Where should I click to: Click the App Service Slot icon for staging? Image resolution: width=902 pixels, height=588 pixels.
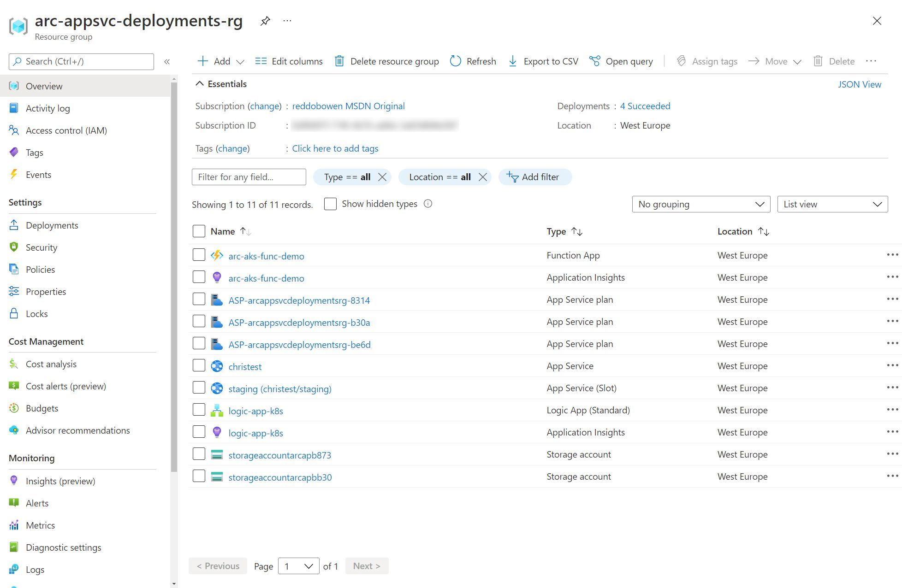[x=217, y=388]
